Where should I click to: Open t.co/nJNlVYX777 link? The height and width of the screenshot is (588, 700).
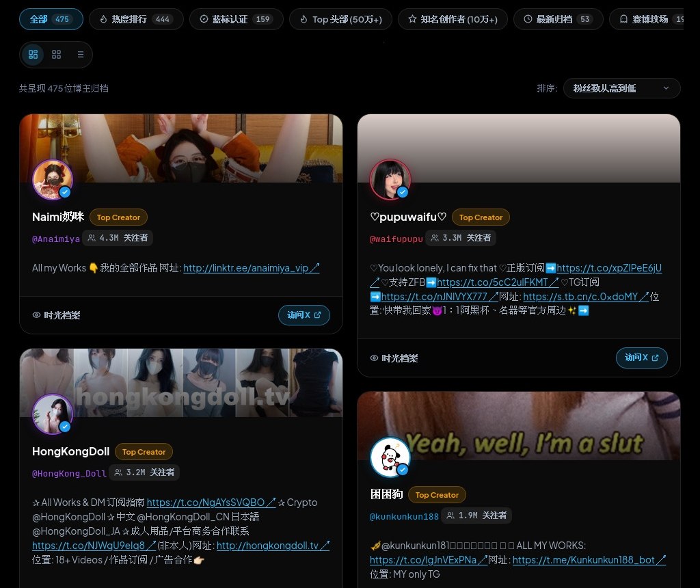[440, 297]
